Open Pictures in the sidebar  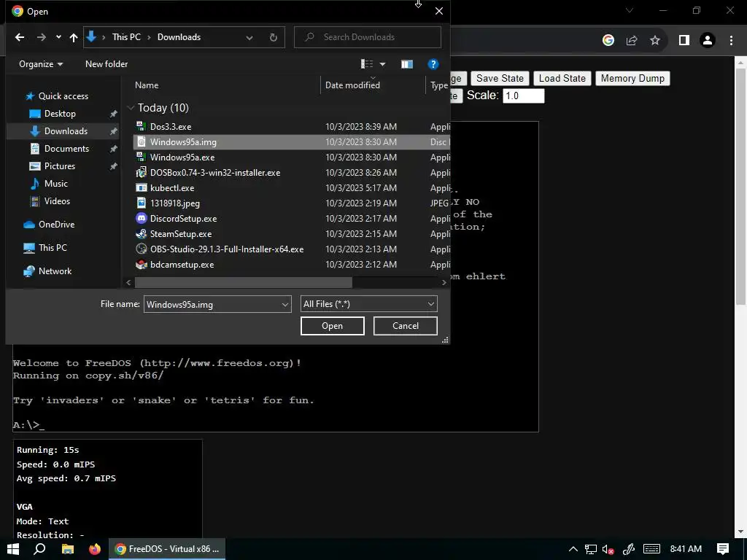pos(60,166)
